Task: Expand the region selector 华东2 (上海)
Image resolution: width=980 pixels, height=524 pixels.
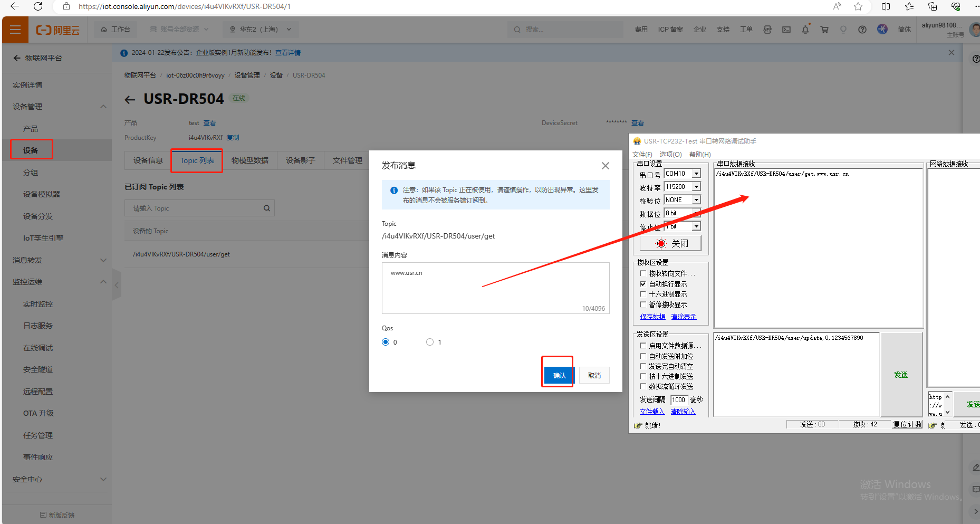Action: [x=261, y=30]
